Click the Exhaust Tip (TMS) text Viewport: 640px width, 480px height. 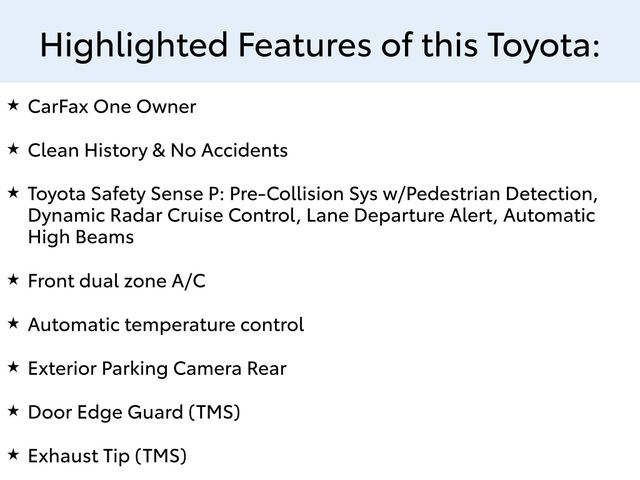(107, 456)
